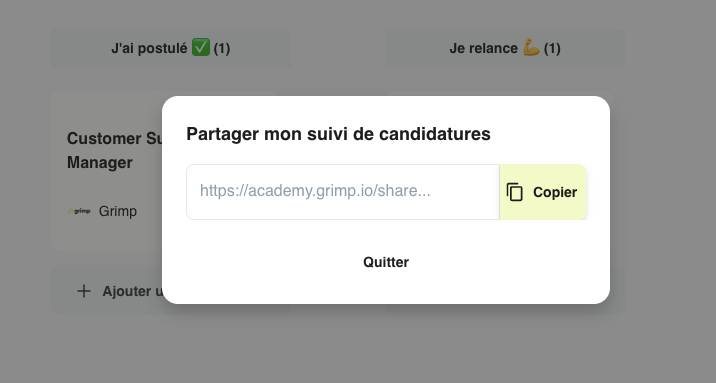This screenshot has height=383, width=716.
Task: Click the (1) count next to J'ai postulé
Action: [222, 48]
